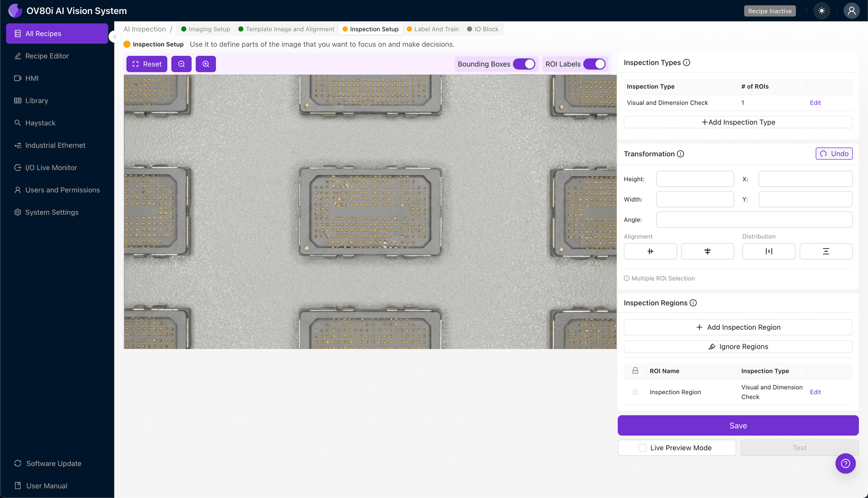Open Recipe Editor in sidebar
The width and height of the screenshot is (868, 498).
[47, 56]
